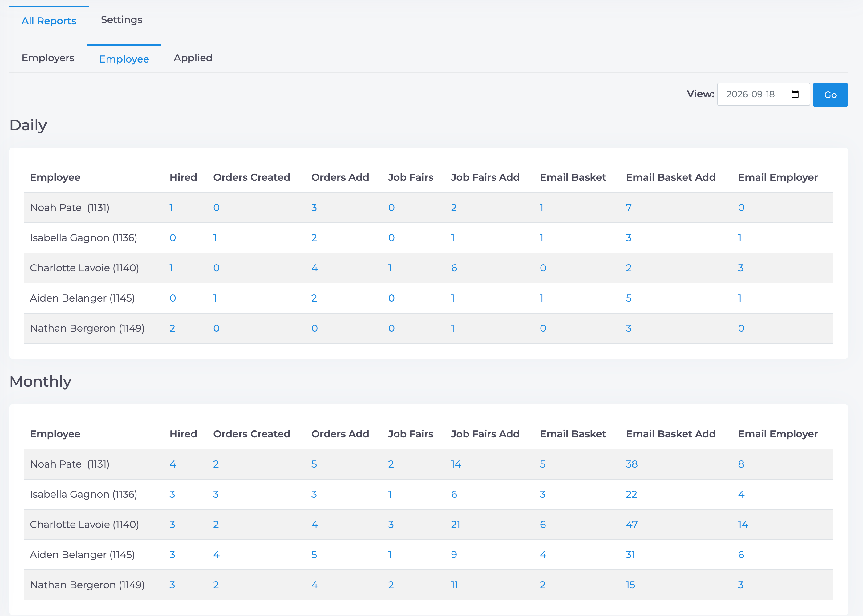Open Isabella Gagnon's monthly Email Basket Add value 22
This screenshot has width=863, height=616.
point(632,494)
